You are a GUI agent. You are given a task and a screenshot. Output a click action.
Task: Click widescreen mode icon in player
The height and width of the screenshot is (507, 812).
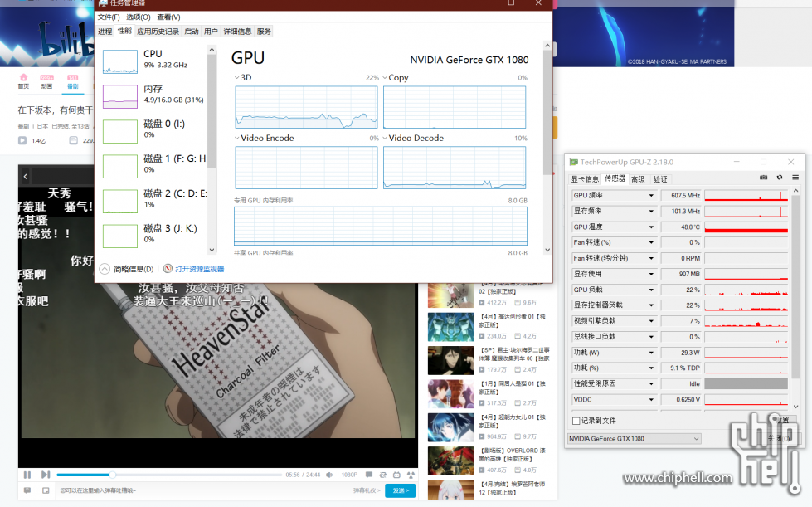click(396, 475)
